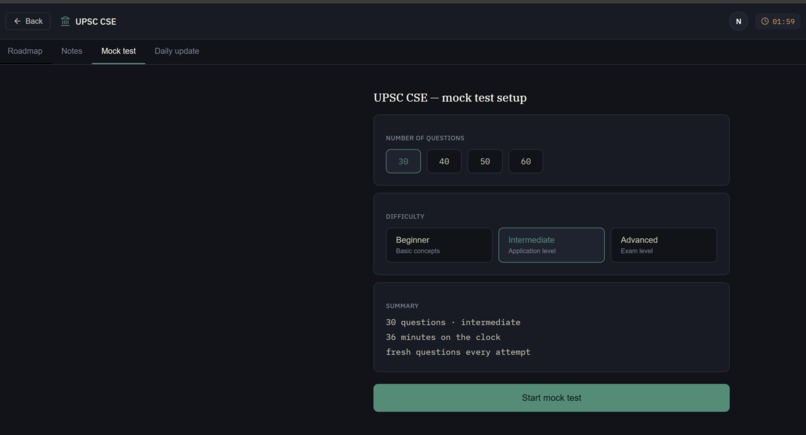Click the '30 questions · intermediate' summary line
The image size is (806, 435).
tap(453, 322)
